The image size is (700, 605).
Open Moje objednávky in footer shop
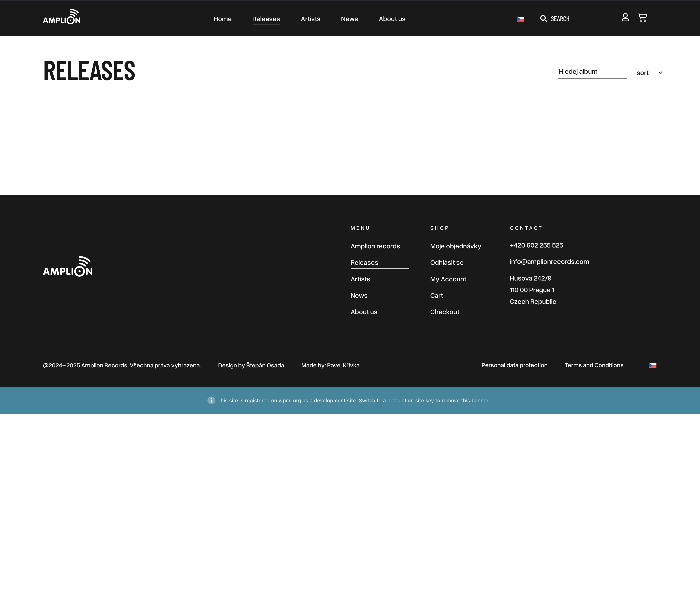click(x=455, y=246)
